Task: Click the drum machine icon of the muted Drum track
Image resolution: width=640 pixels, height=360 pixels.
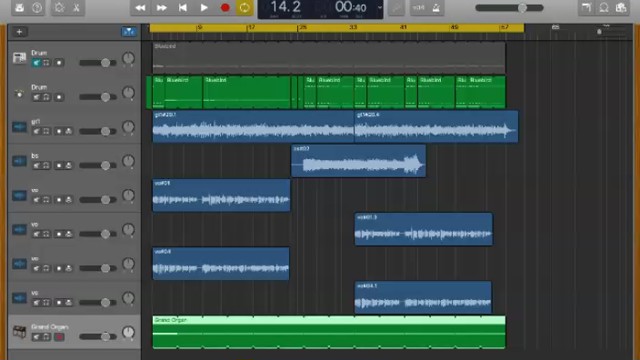Action: tap(19, 58)
